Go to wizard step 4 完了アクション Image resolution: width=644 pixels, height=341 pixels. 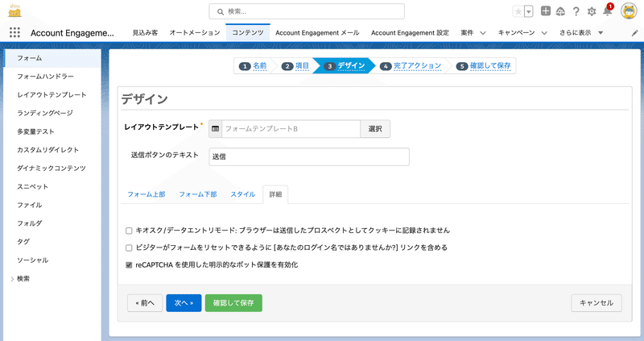[411, 66]
